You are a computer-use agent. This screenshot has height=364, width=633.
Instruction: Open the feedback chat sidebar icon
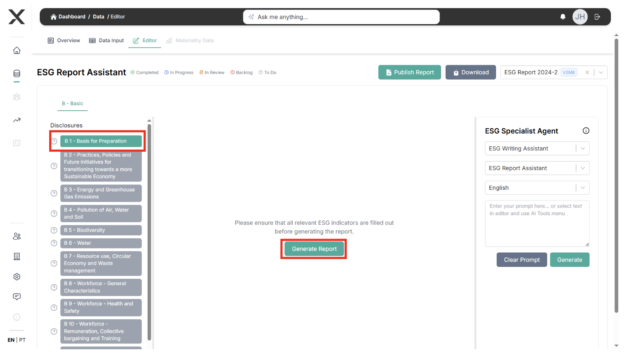17,297
